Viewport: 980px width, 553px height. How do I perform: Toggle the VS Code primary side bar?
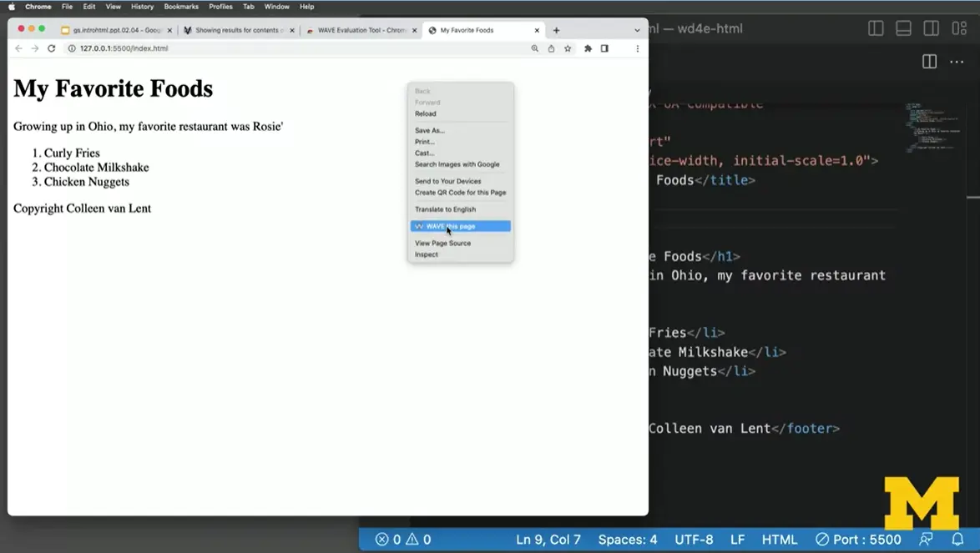876,28
